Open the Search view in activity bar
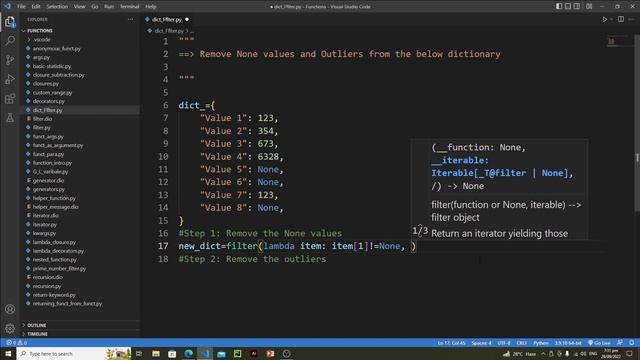This screenshot has height=360, width=640. click(10, 40)
